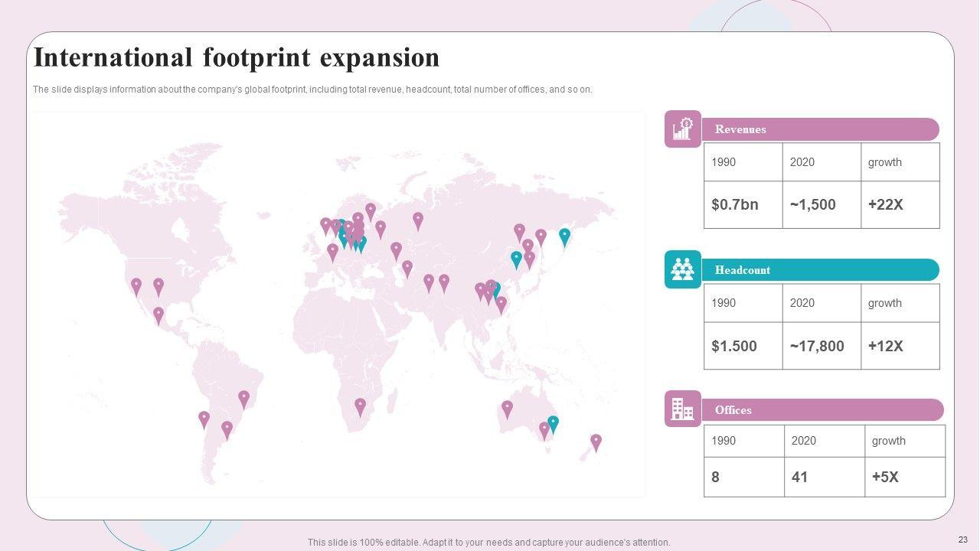
Task: Click the Offices header bar
Action: point(822,410)
